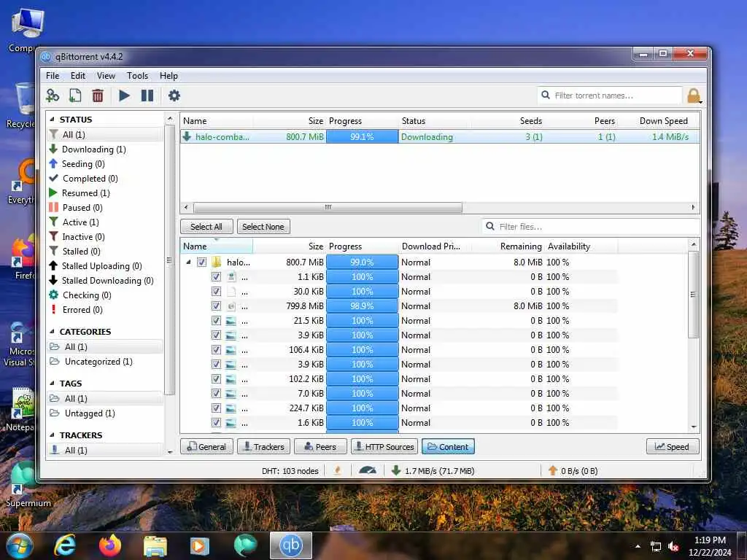The image size is (747, 560).
Task: Open the Tools menu
Action: point(137,76)
